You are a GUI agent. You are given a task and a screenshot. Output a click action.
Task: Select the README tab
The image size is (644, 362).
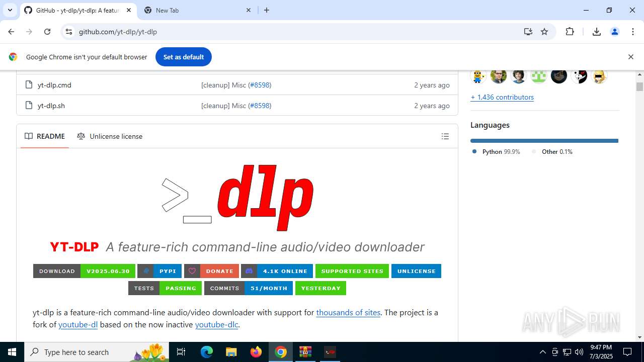point(45,136)
